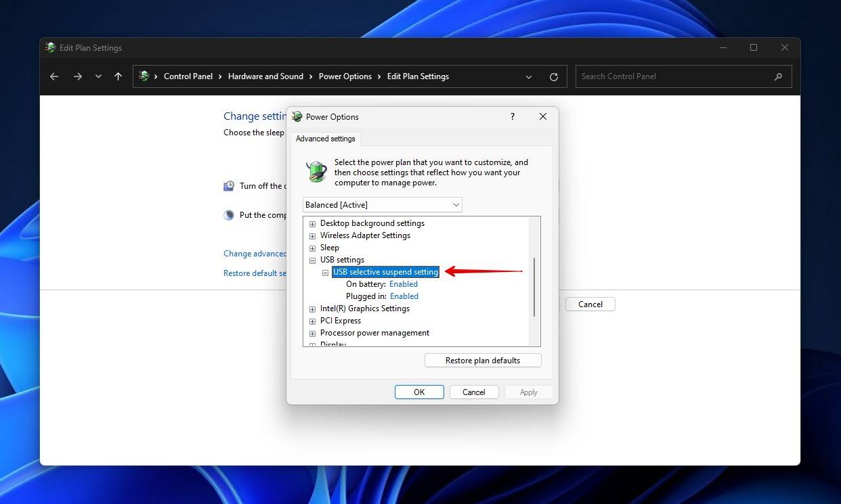The width and height of the screenshot is (841, 504).
Task: Change Plugged in Enabled value
Action: (x=404, y=296)
